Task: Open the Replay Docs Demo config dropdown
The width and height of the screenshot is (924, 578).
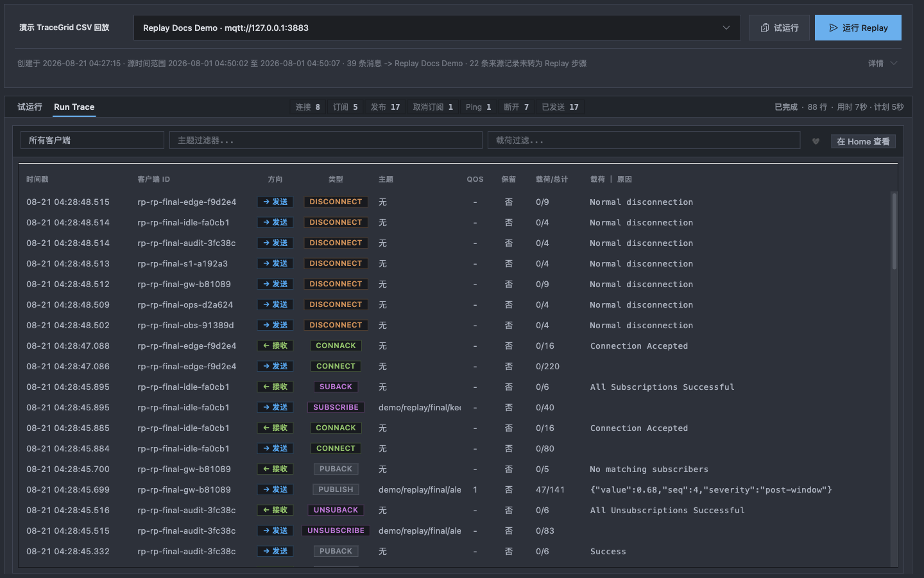Action: coord(437,28)
